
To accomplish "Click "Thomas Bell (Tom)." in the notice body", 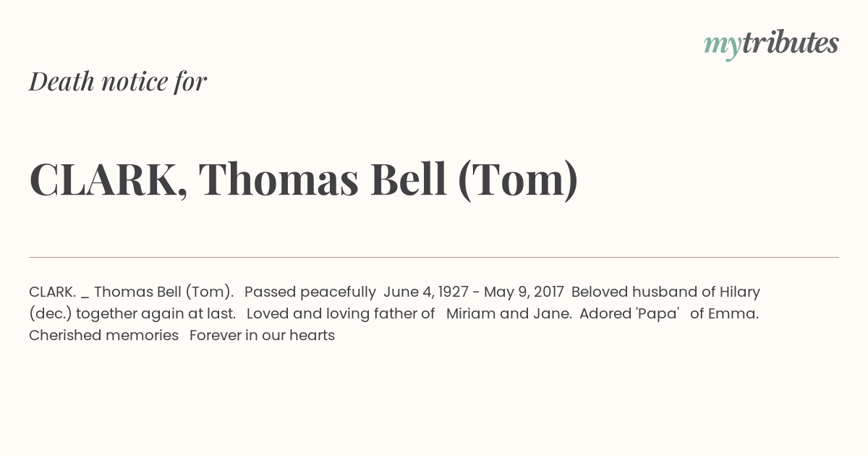I will pos(163,292).
